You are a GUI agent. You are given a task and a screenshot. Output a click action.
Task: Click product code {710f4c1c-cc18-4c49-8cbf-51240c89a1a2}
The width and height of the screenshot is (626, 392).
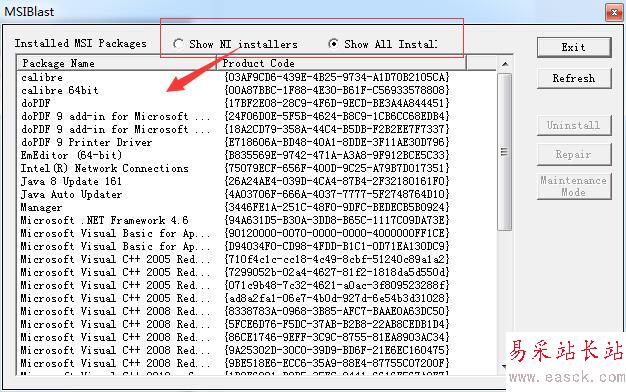[337, 259]
